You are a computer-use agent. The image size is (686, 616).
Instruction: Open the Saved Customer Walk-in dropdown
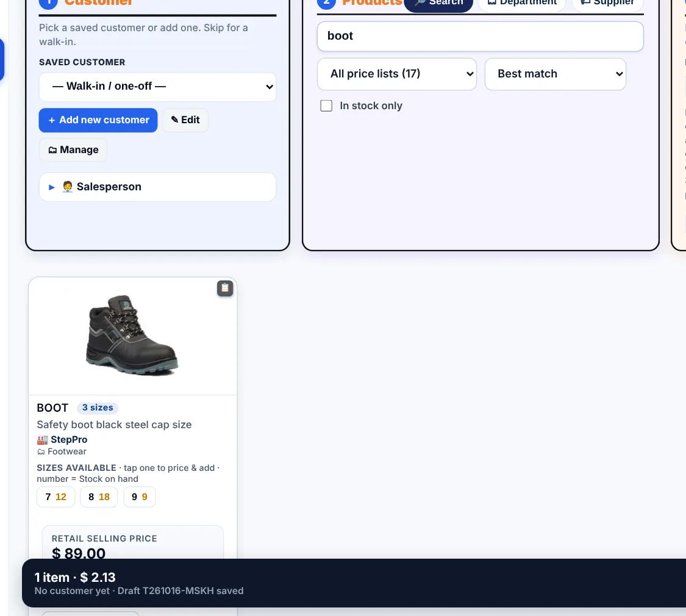157,87
